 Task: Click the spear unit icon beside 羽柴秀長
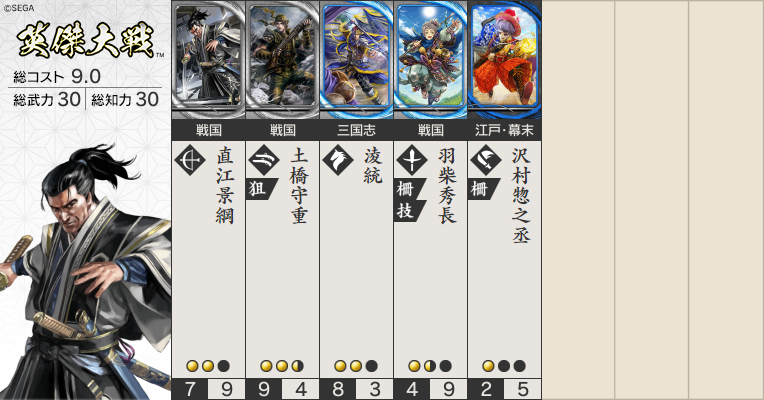(x=412, y=160)
